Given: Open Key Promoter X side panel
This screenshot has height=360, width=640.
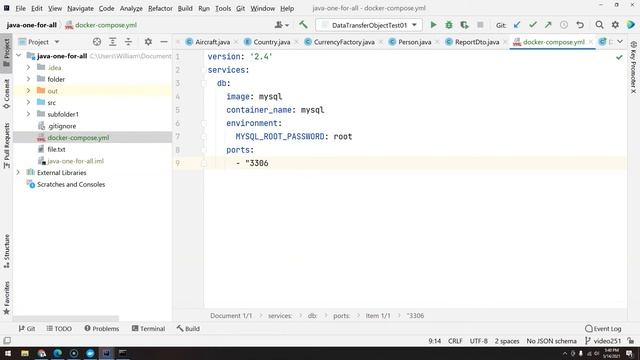Looking at the screenshot, I should pos(633,67).
